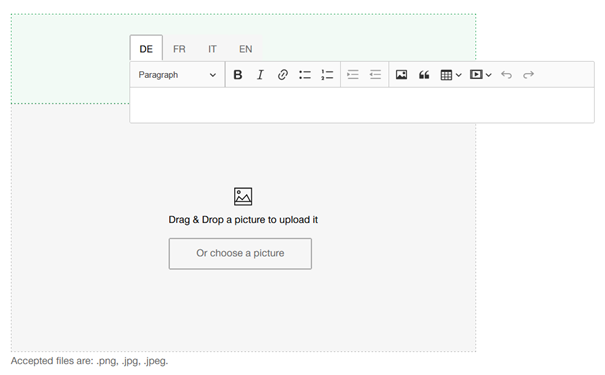Click inside the rich text editing area
The height and width of the screenshot is (375, 605).
coord(362,105)
